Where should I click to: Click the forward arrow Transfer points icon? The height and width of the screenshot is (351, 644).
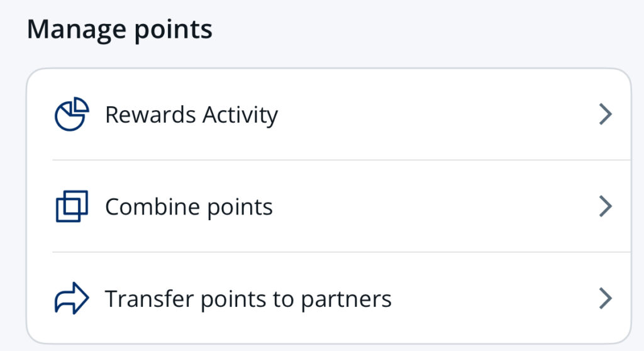(72, 298)
